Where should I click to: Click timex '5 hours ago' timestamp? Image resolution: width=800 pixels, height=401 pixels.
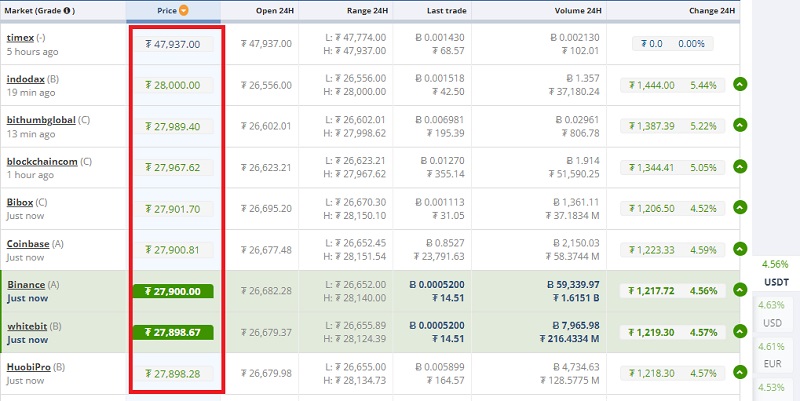tap(33, 52)
